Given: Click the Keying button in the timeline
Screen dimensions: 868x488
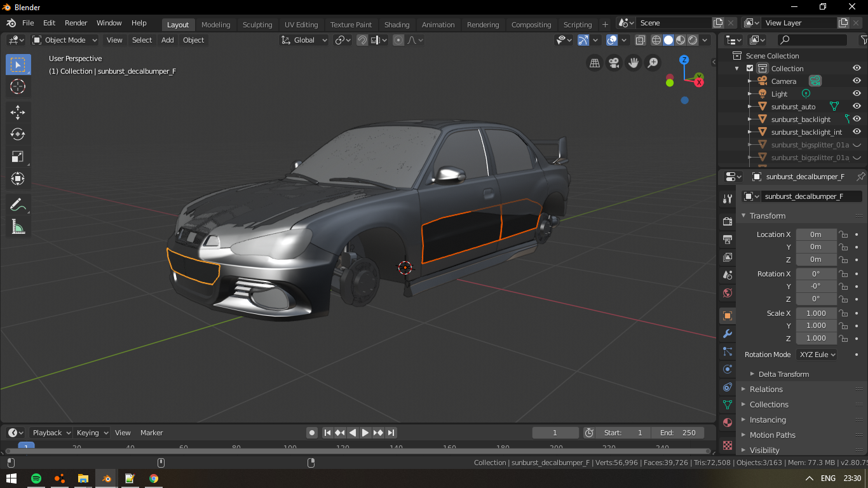Looking at the screenshot, I should coord(92,433).
